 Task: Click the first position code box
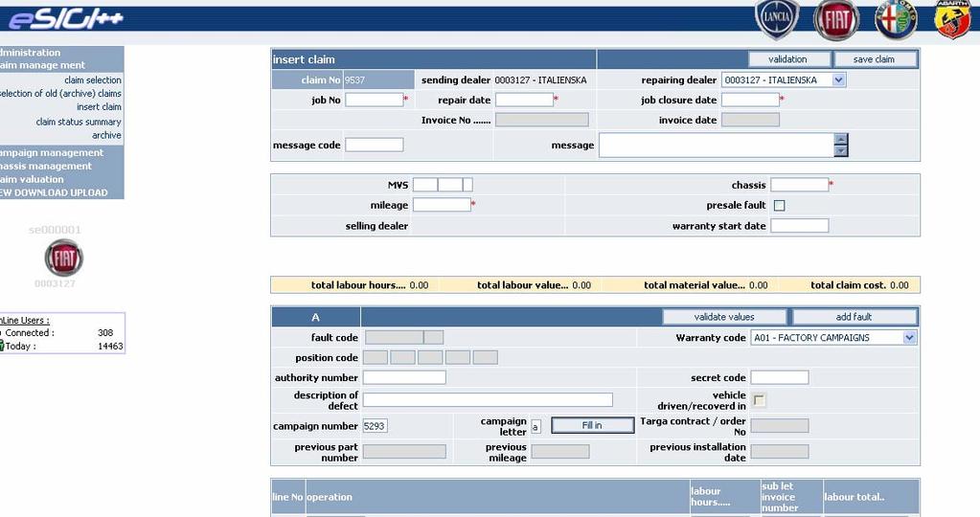click(375, 358)
